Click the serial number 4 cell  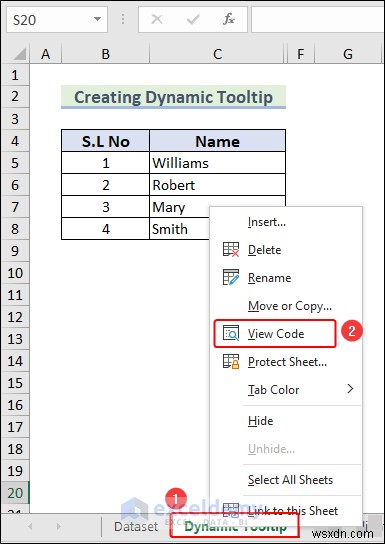click(x=105, y=229)
